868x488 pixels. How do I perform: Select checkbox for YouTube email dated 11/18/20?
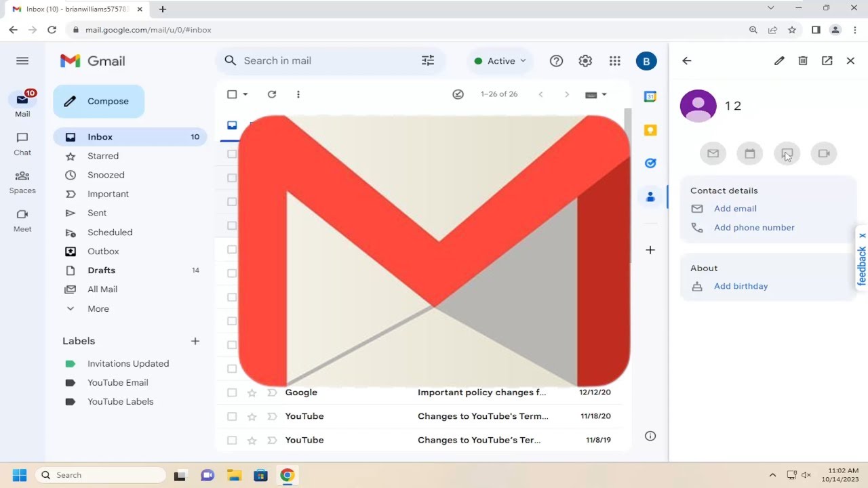[232, 416]
